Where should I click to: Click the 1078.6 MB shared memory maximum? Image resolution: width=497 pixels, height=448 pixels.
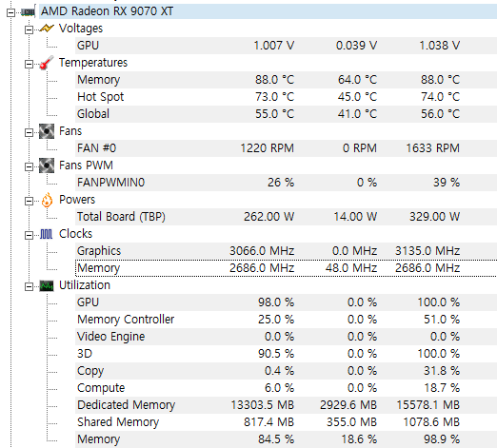tap(431, 422)
